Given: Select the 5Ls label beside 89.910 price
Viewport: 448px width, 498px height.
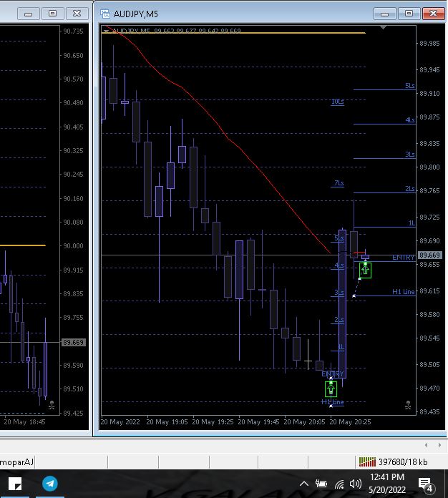Looking at the screenshot, I should (x=410, y=86).
